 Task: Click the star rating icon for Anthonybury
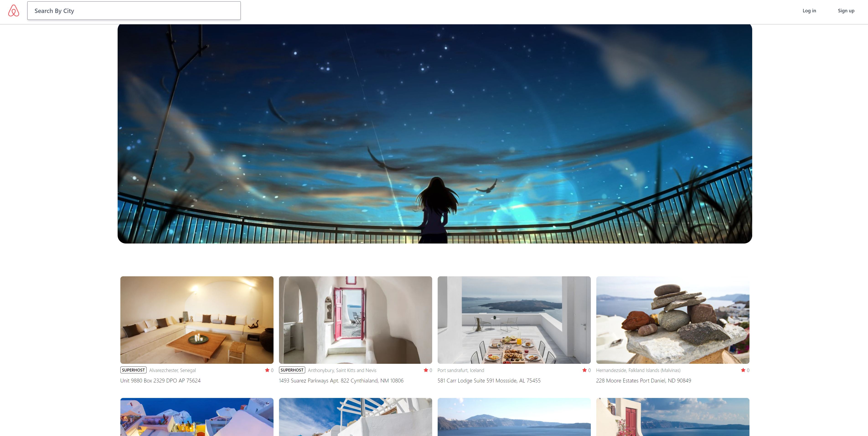coord(426,370)
